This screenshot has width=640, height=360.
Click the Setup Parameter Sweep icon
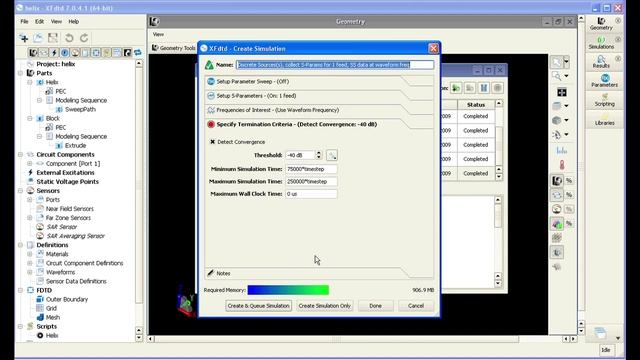[x=211, y=81]
